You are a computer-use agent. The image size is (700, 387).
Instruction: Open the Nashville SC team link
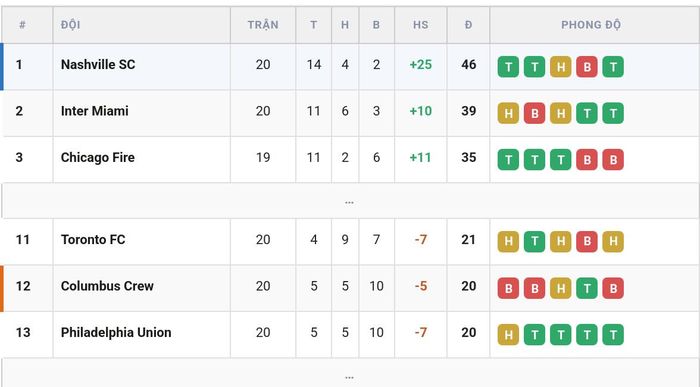point(98,65)
